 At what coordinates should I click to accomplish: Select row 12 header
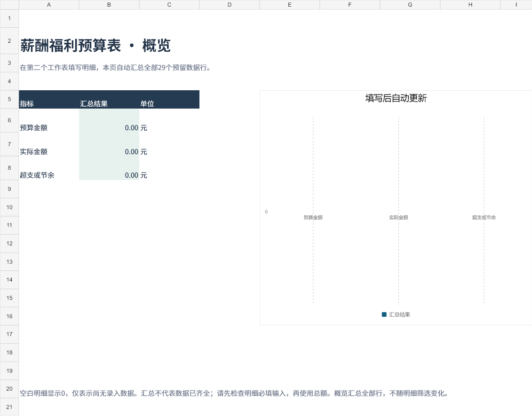coord(9,243)
